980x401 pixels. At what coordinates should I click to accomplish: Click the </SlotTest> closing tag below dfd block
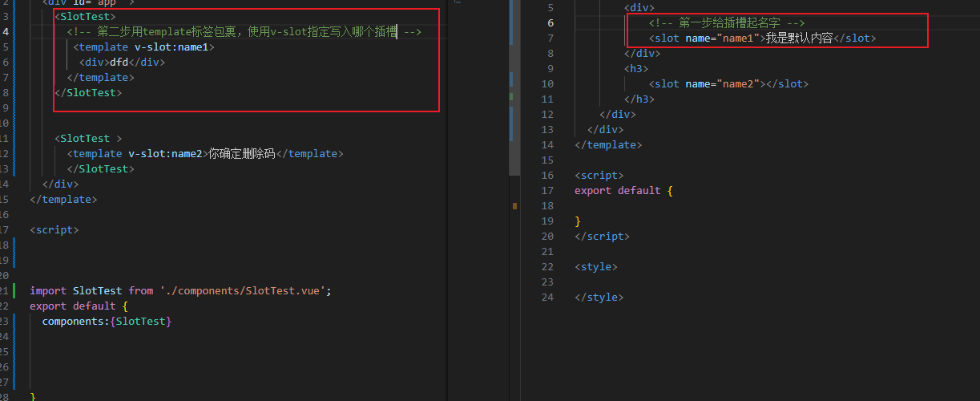pyautogui.click(x=88, y=92)
